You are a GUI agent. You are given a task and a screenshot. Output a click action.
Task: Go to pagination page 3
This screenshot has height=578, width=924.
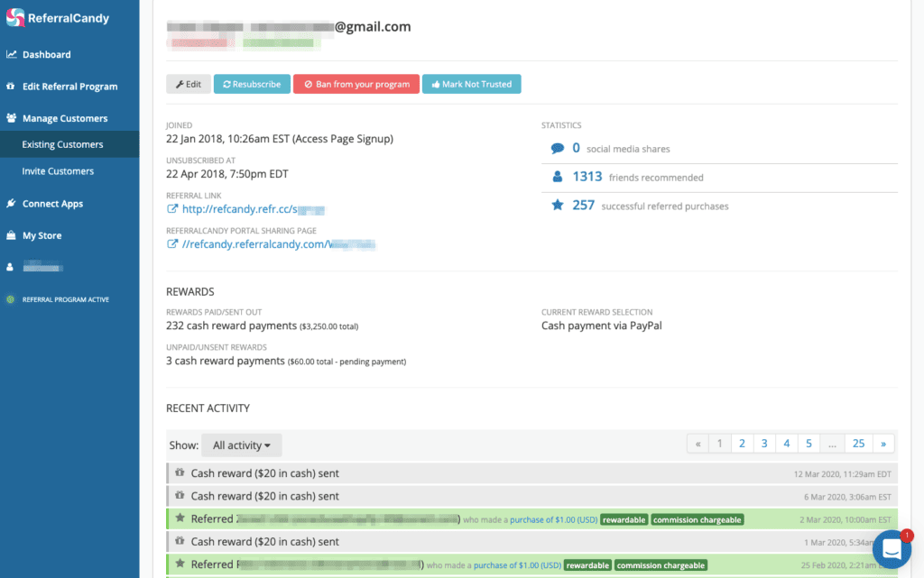pyautogui.click(x=764, y=444)
